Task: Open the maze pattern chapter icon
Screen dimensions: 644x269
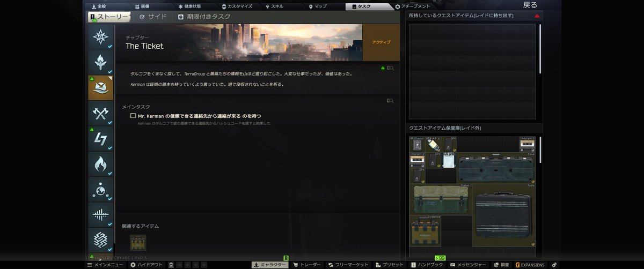Action: [101, 240]
